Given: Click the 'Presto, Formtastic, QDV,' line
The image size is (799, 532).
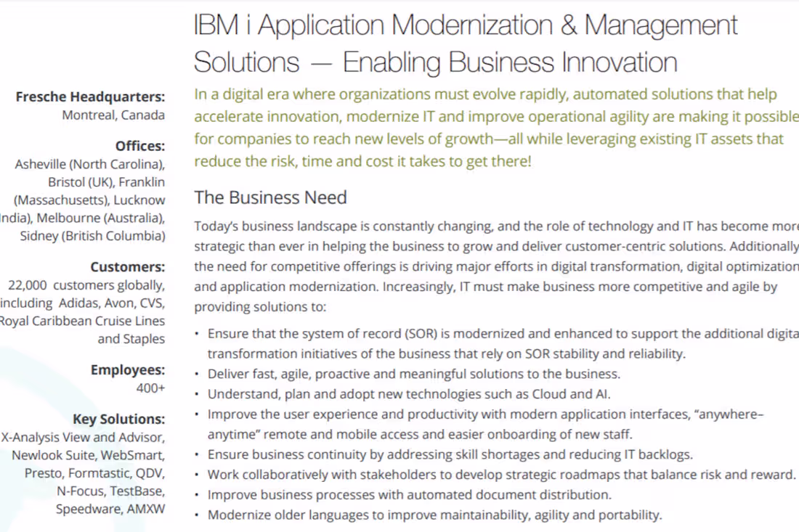Looking at the screenshot, I should click(x=94, y=473).
